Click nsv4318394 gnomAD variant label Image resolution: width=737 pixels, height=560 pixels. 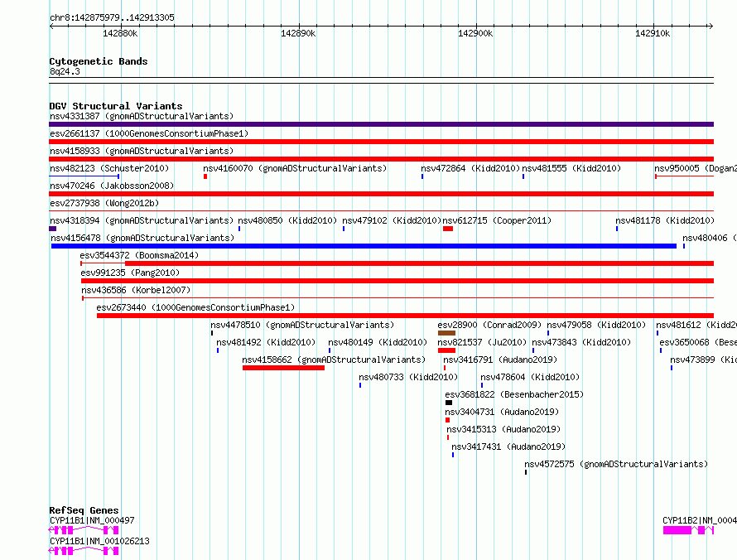(142, 220)
